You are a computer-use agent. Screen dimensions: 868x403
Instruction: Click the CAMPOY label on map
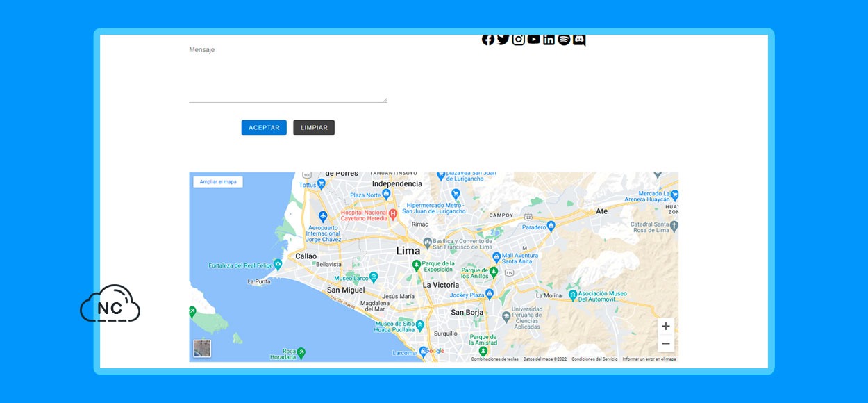coord(501,215)
